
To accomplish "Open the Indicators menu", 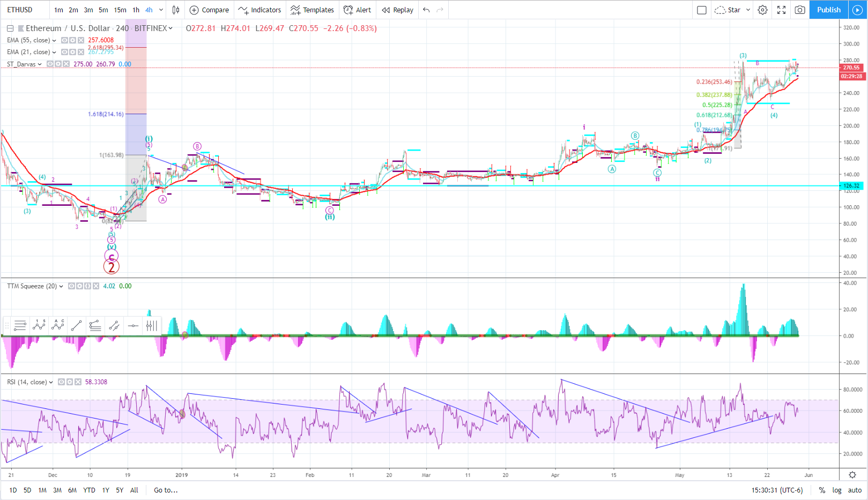I will [x=260, y=10].
